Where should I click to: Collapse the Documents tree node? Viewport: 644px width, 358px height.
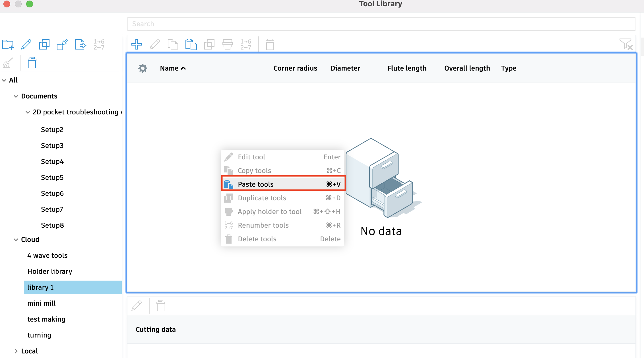tap(16, 96)
